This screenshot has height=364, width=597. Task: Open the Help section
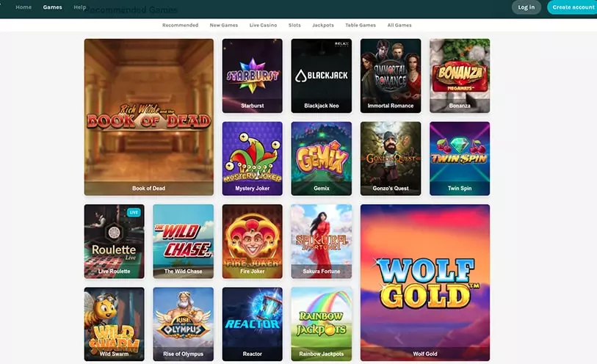coord(79,7)
